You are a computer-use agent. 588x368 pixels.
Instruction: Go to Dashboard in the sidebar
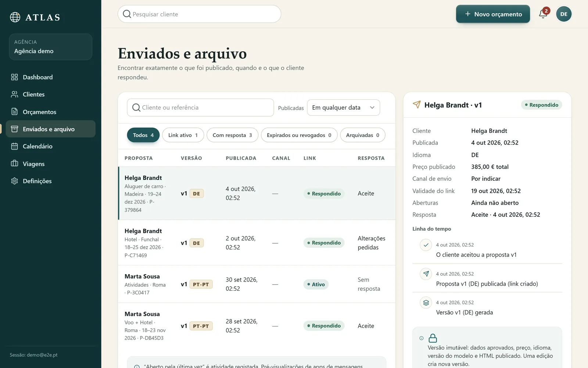click(50, 77)
